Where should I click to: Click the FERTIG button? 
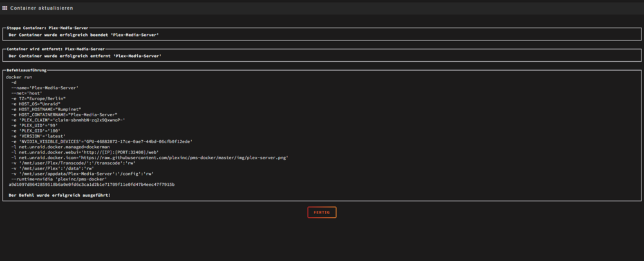tap(321, 212)
